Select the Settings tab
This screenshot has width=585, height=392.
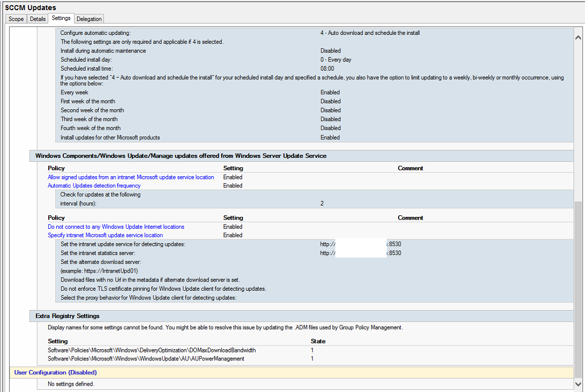pyautogui.click(x=61, y=18)
